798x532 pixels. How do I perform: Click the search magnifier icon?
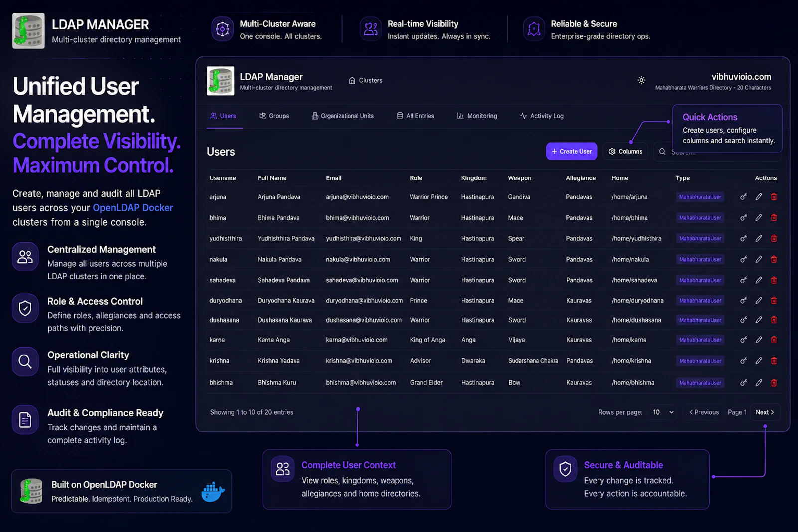pyautogui.click(x=662, y=152)
